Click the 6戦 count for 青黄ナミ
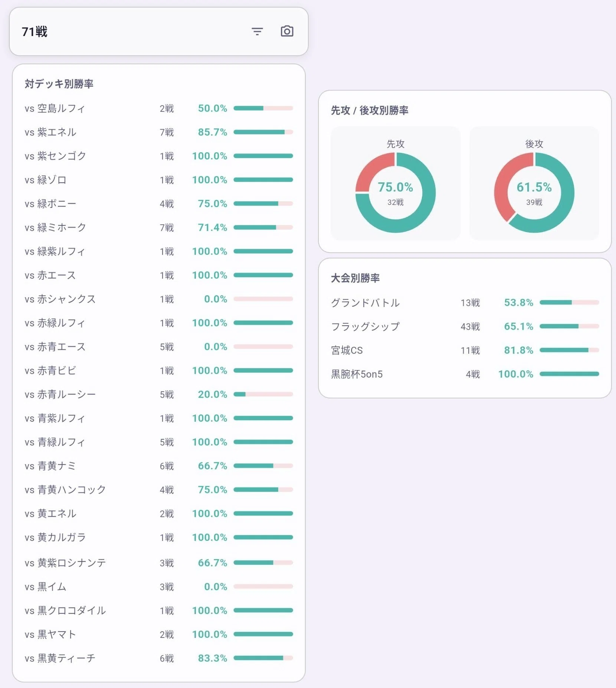This screenshot has width=616, height=688. (167, 466)
